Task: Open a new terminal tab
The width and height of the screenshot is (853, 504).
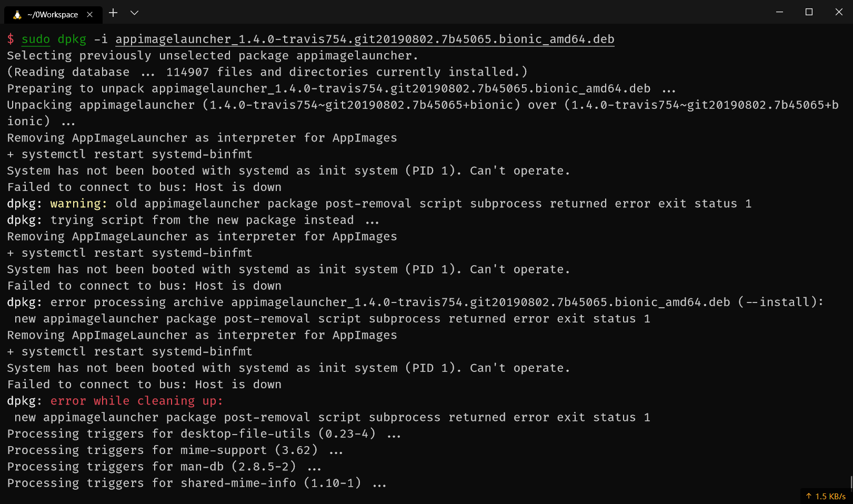Action: point(113,13)
